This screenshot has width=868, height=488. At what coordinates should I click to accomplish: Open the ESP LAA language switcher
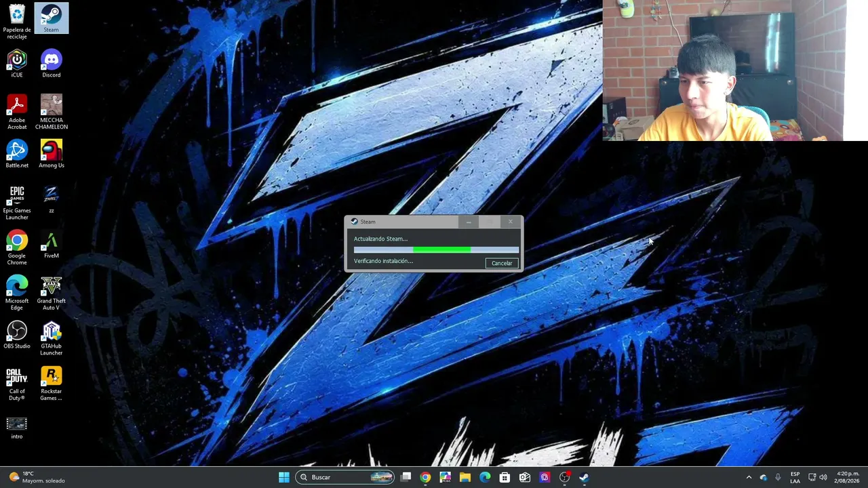click(x=795, y=477)
